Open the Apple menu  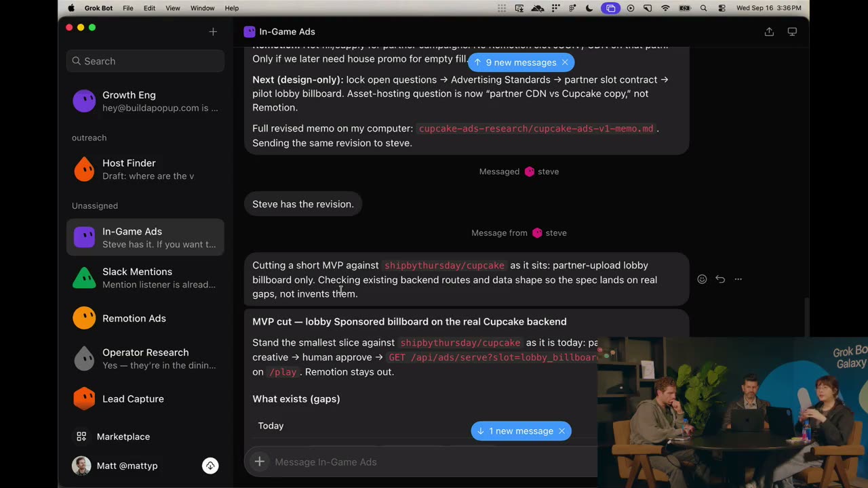[x=71, y=8]
